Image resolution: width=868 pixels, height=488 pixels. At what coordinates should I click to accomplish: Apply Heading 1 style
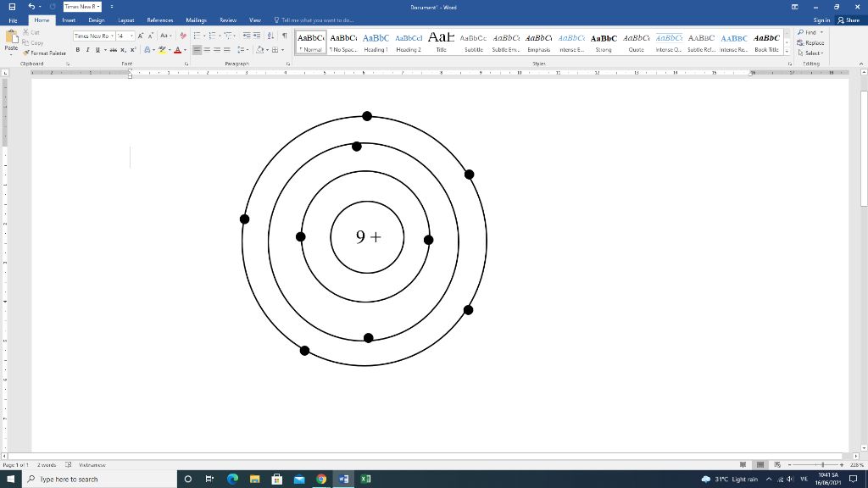(x=376, y=42)
